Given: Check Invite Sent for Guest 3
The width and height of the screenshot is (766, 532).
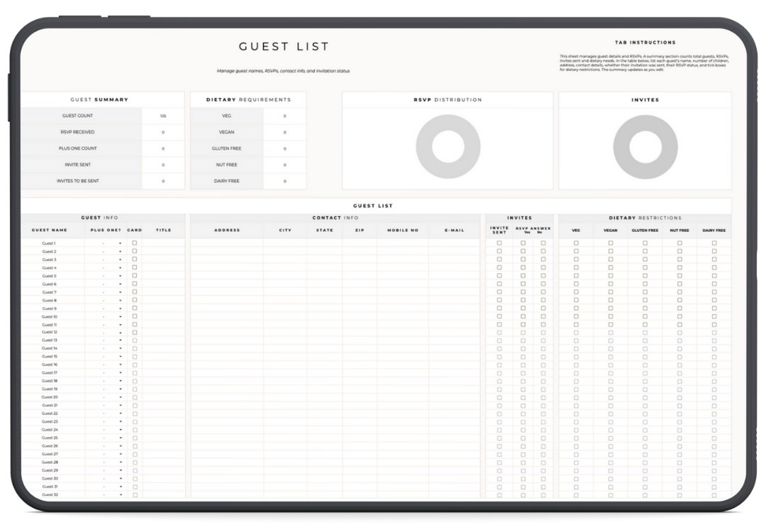Looking at the screenshot, I should click(499, 260).
